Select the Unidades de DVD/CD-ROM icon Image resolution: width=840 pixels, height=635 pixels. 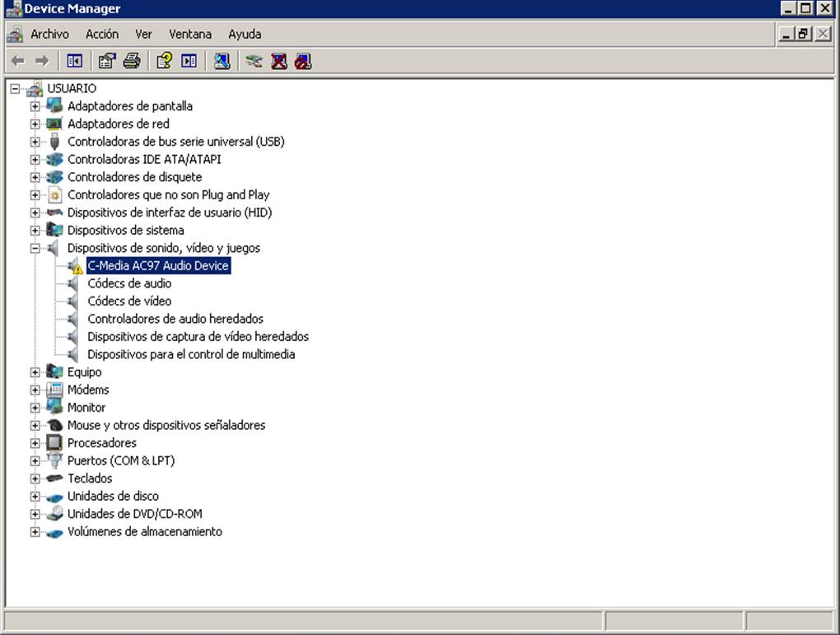pyautogui.click(x=54, y=513)
